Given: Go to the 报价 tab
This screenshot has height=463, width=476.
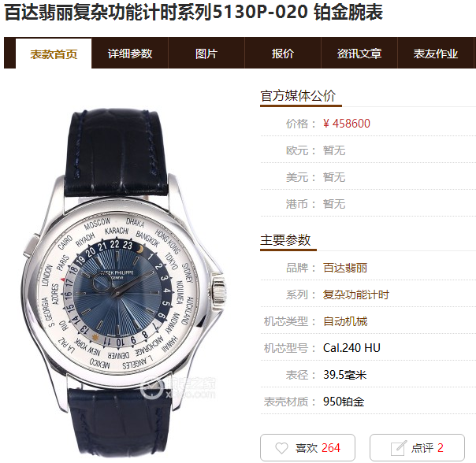Looking at the screenshot, I should point(283,54).
